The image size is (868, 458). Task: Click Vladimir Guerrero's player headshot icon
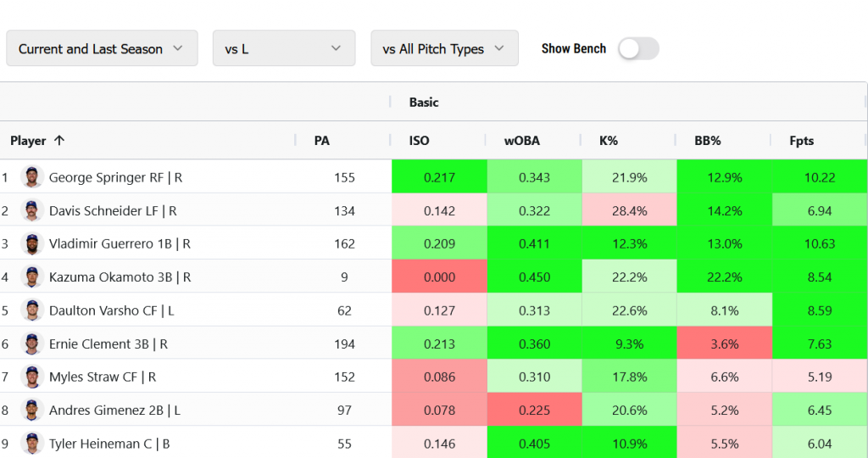32,243
